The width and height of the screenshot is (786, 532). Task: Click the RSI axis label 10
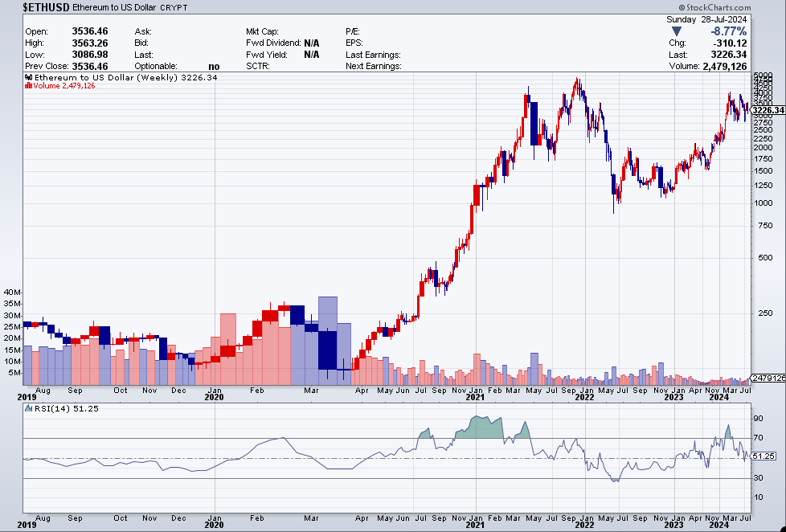coord(758,497)
